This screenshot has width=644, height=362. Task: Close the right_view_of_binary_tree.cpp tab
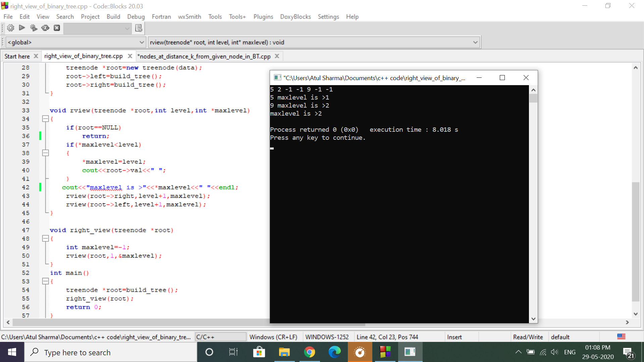click(130, 56)
